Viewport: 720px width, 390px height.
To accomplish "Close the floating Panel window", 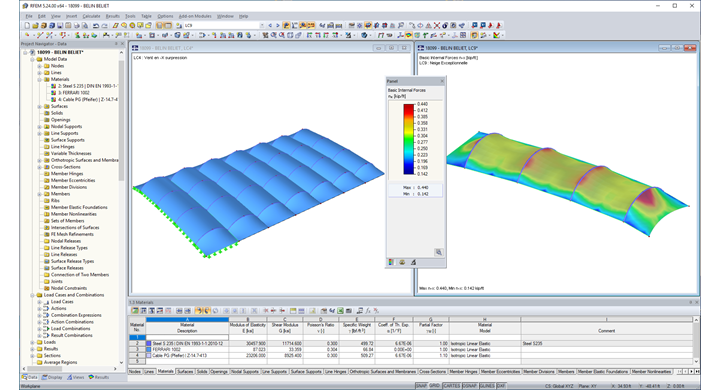I will click(442, 81).
